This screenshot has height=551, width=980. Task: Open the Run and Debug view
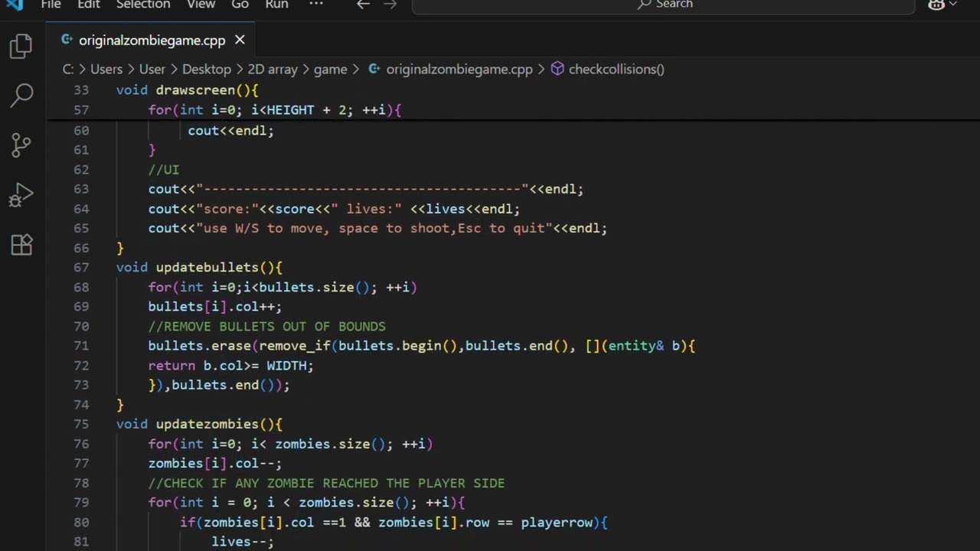tap(21, 194)
